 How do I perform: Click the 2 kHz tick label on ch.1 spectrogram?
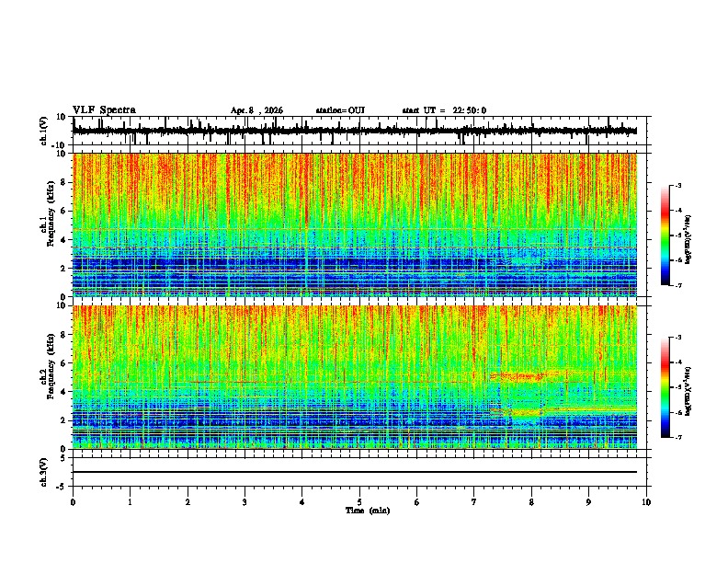tap(64, 269)
